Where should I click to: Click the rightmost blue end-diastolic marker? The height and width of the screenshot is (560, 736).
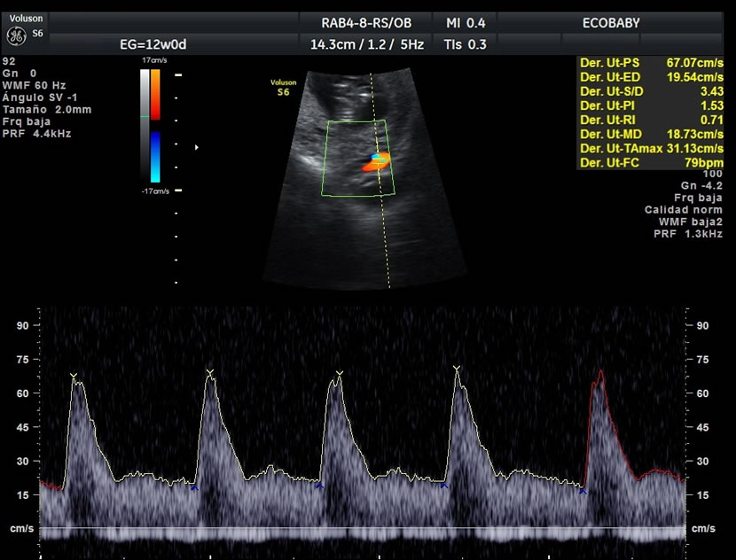click(x=583, y=490)
